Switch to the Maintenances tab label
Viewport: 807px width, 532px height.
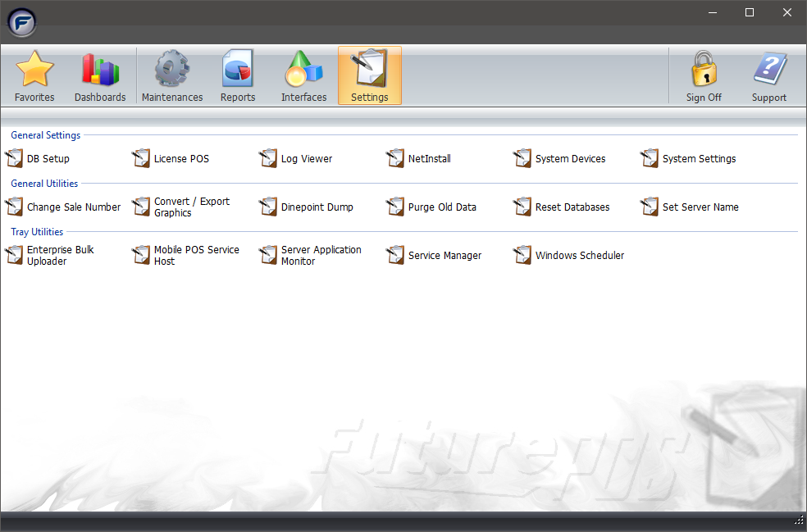(172, 98)
